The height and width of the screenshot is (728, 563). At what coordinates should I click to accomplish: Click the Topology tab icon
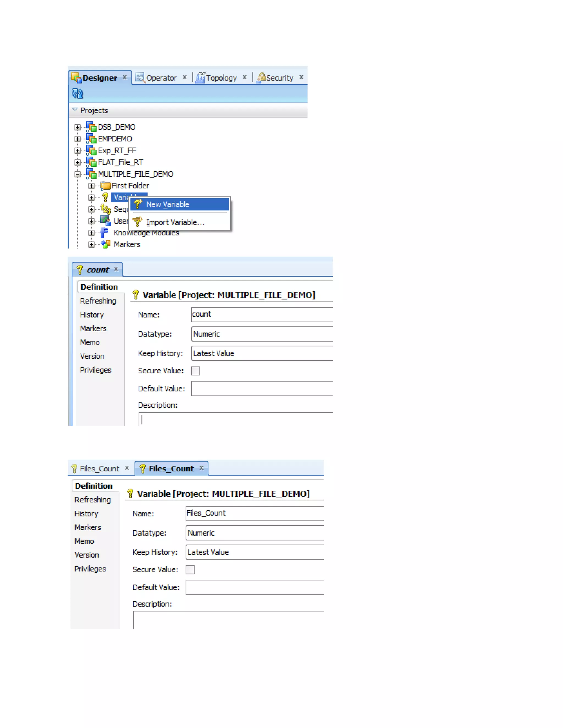click(x=200, y=78)
